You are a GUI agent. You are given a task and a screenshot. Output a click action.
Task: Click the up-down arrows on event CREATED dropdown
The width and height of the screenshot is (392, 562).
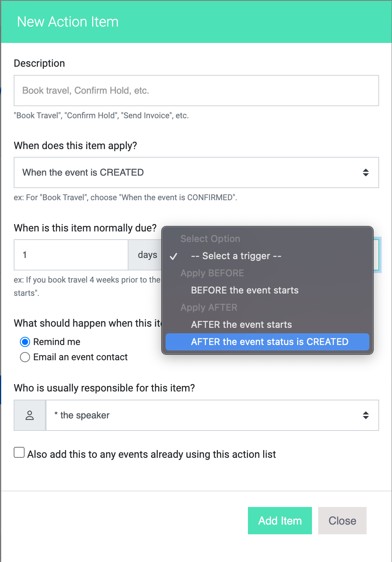coord(366,173)
